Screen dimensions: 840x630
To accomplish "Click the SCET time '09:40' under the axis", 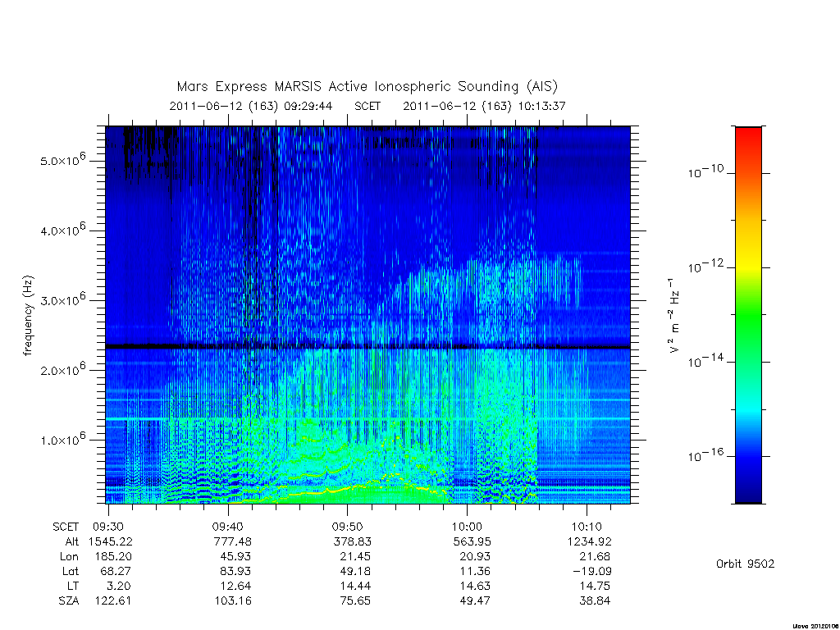I will [x=228, y=527].
